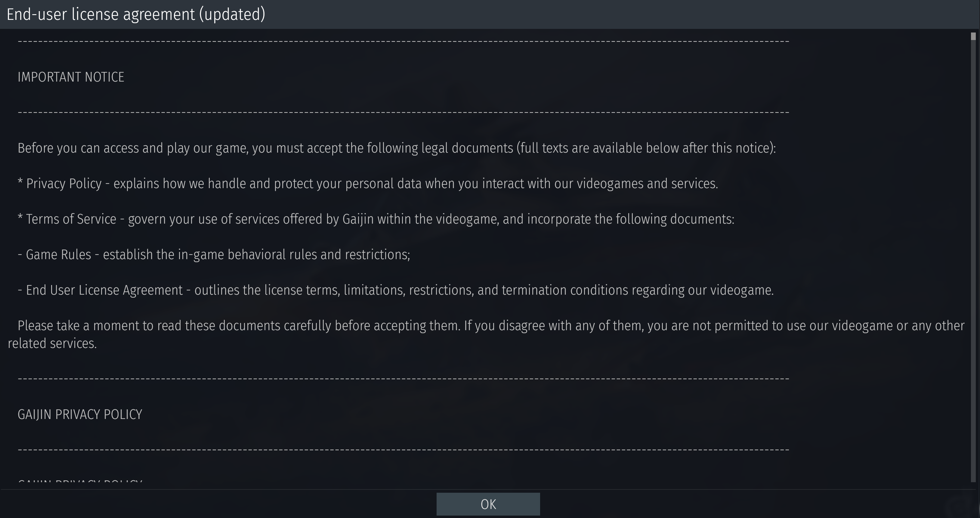
Task: Click the dashed separator above GAIJIN PRIVACY POLICY heading
Action: click(x=403, y=379)
